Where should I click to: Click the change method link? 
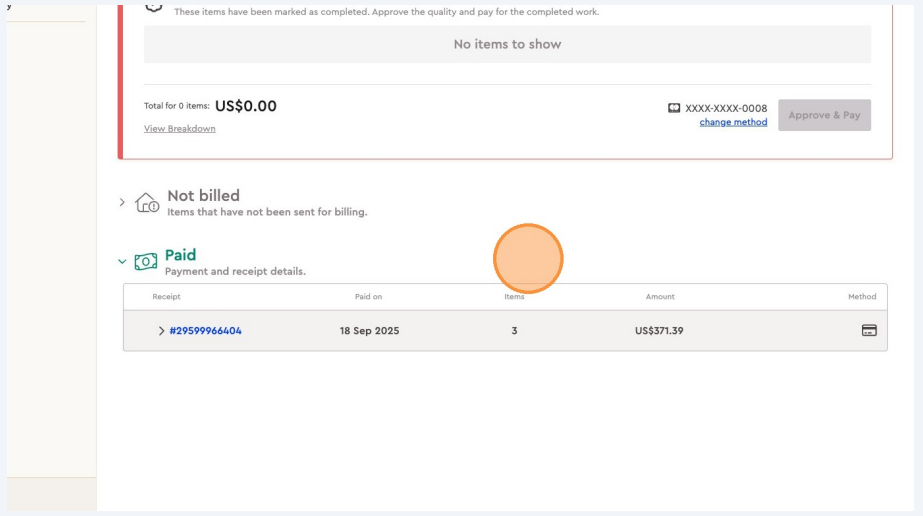(733, 122)
